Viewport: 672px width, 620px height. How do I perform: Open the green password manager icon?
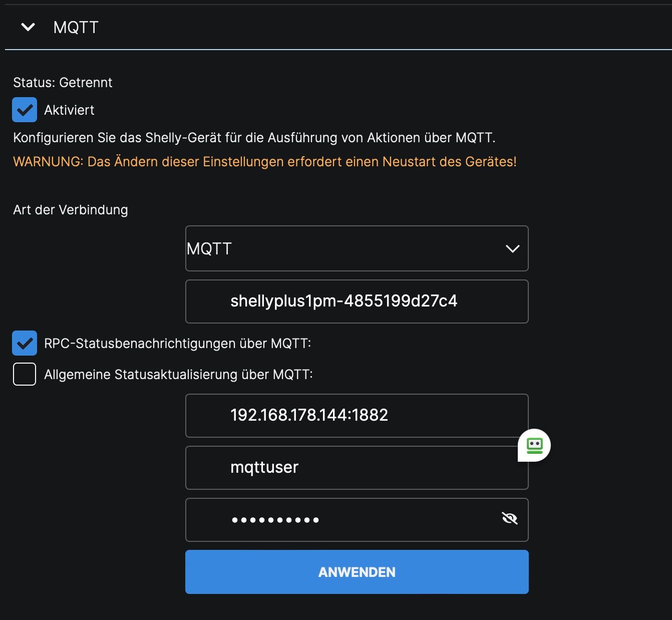click(534, 445)
